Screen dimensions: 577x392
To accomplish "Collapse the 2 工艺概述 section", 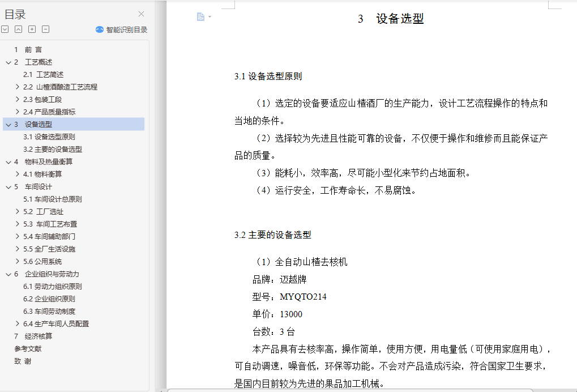I will pos(8,62).
